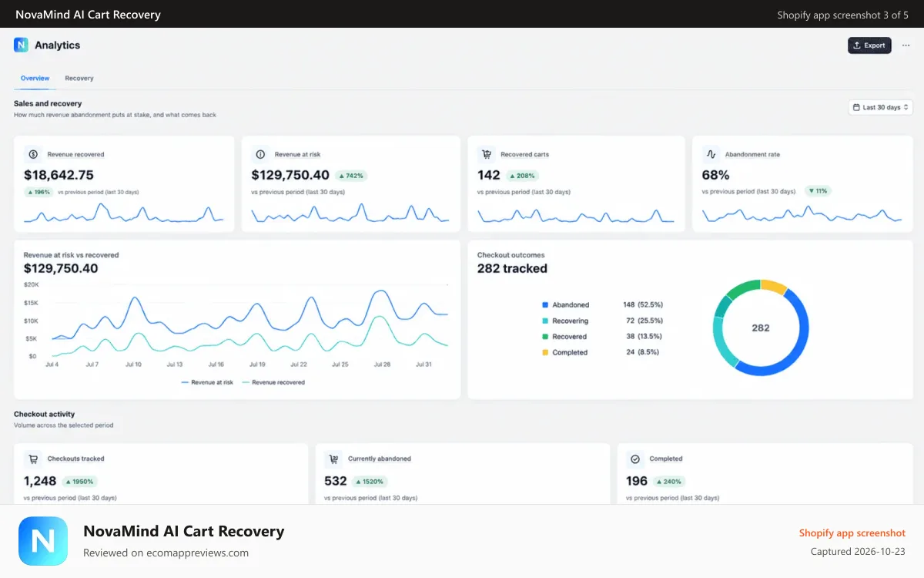
Task: Click the cart icon on Recovered carts card
Action: (x=486, y=154)
